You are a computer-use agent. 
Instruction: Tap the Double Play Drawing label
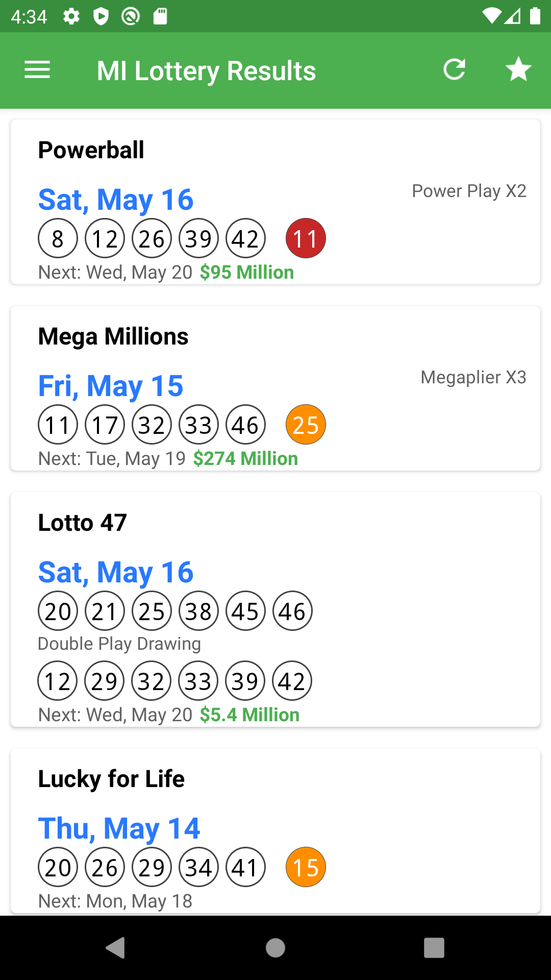pos(119,644)
